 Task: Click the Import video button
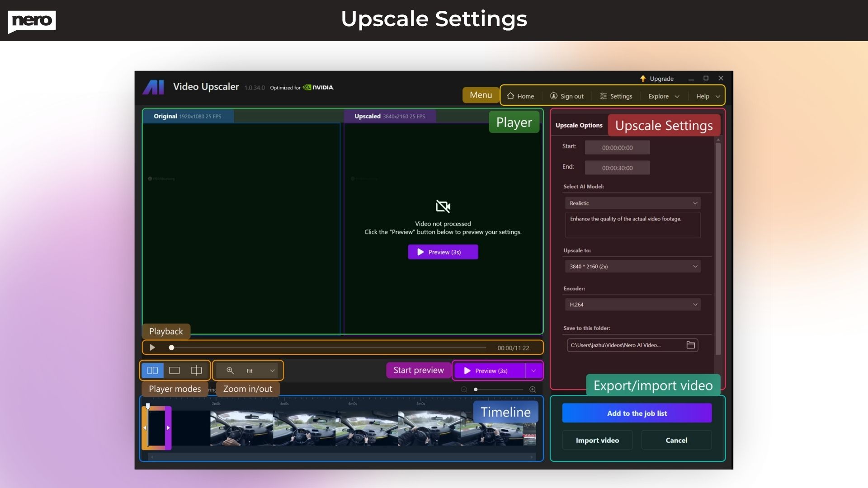tap(597, 440)
